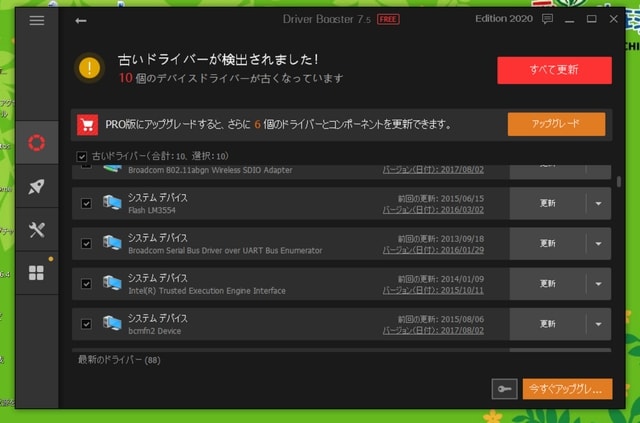Viewport: 640px width, 423px height.
Task: Open the feedback chat bubble icon
Action: pos(547,19)
